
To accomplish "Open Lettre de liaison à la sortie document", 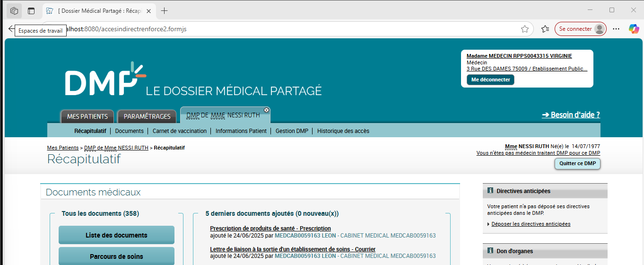I will pos(293,249).
